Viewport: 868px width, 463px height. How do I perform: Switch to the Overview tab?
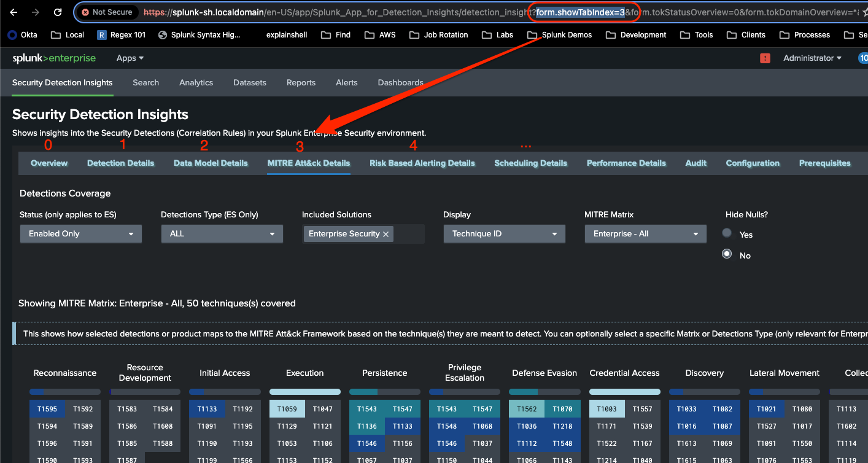pyautogui.click(x=49, y=163)
